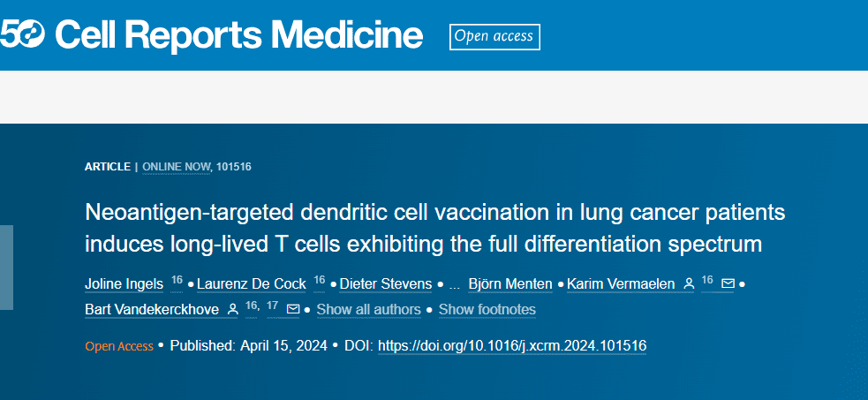Open the DOI link for the article

pyautogui.click(x=512, y=345)
